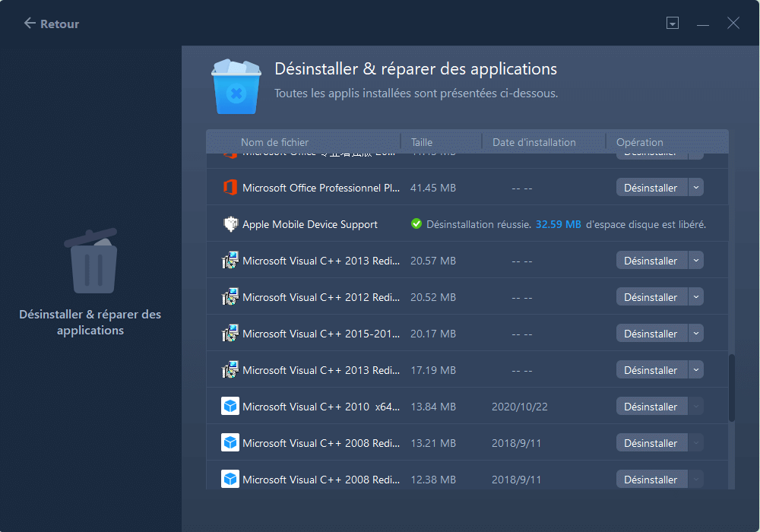Image resolution: width=760 pixels, height=532 pixels.
Task: Expand options for Visual C++ 2012 row
Action: coord(695,297)
